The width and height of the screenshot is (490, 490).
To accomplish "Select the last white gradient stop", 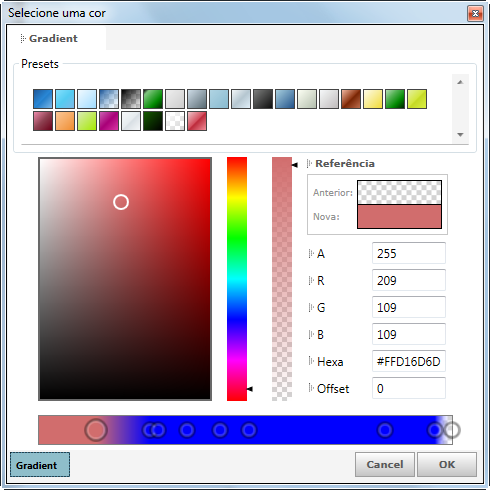I will (452, 430).
